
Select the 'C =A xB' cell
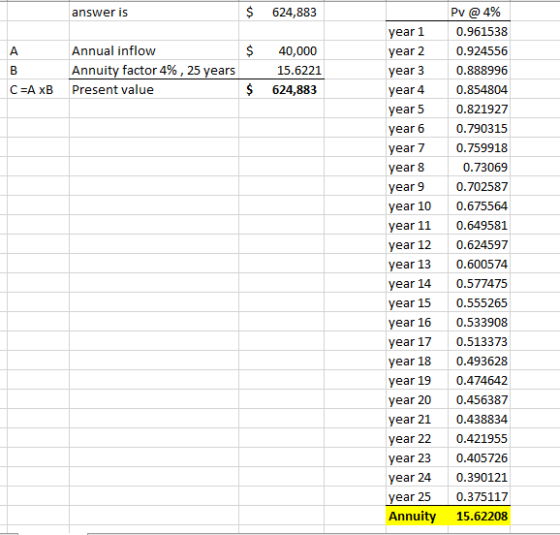[x=38, y=89]
